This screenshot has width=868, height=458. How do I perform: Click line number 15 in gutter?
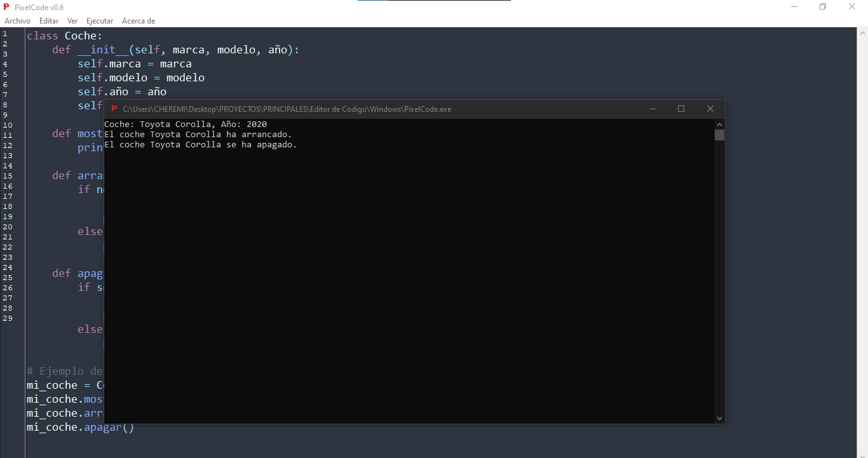8,176
